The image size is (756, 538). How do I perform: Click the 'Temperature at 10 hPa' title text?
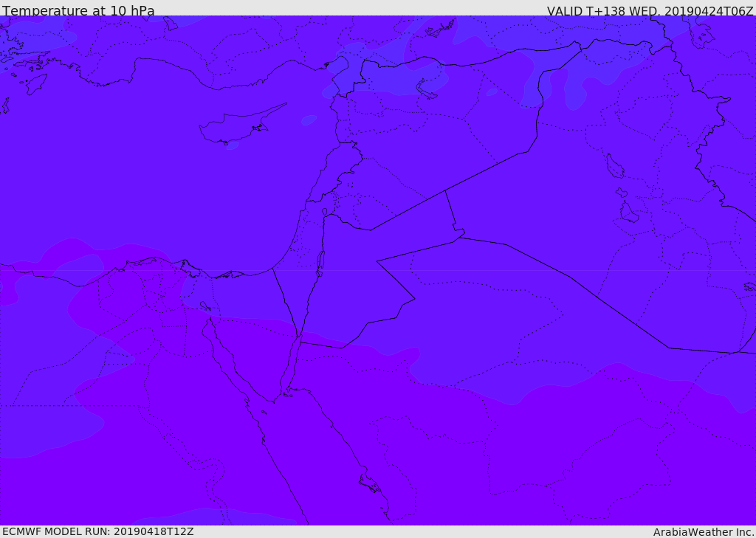pyautogui.click(x=78, y=10)
